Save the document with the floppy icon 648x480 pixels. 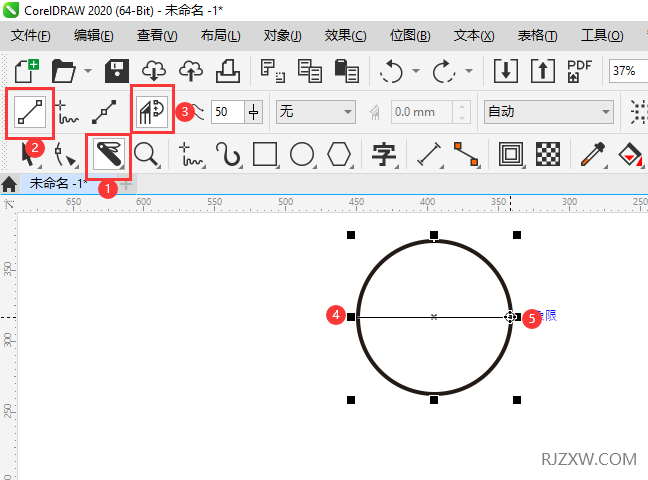coord(117,71)
